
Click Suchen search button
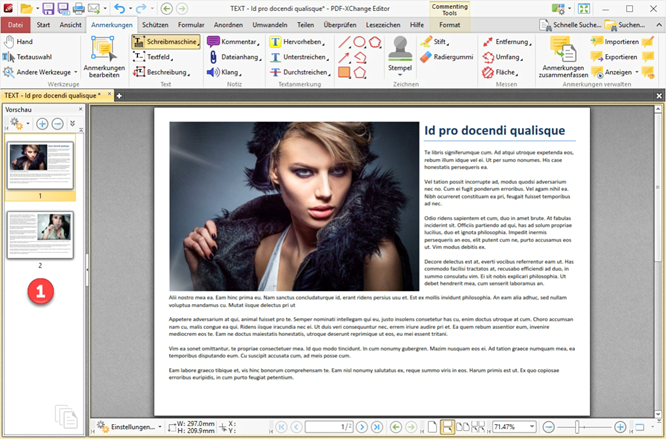tap(625, 25)
